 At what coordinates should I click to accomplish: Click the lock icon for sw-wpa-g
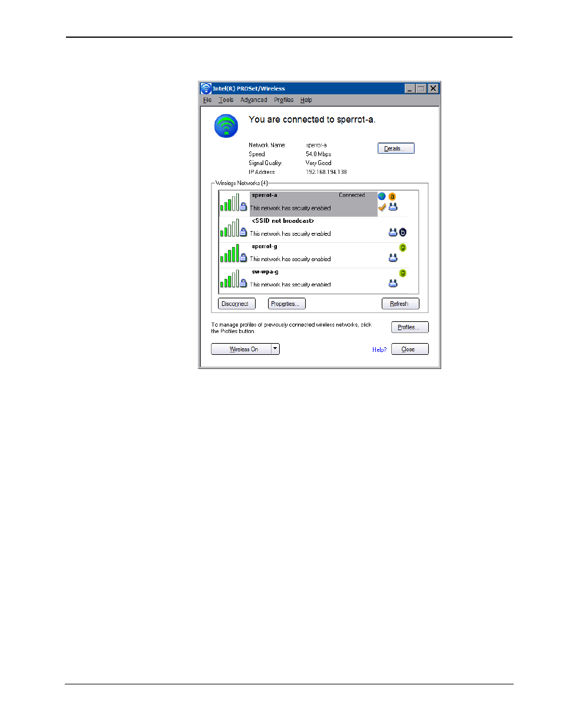click(x=243, y=283)
